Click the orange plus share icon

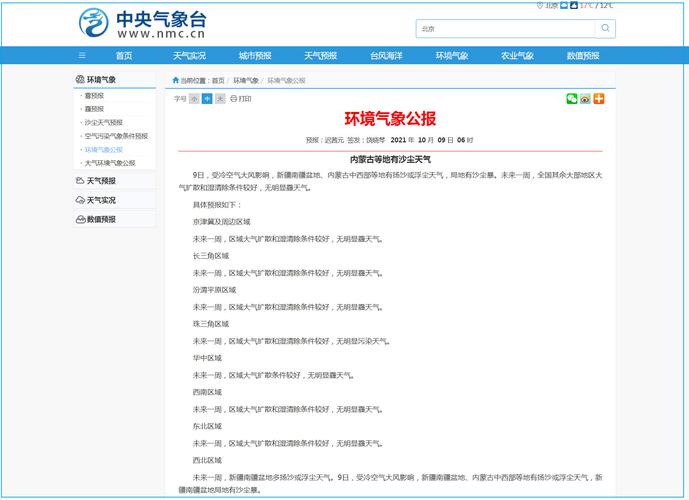[598, 98]
